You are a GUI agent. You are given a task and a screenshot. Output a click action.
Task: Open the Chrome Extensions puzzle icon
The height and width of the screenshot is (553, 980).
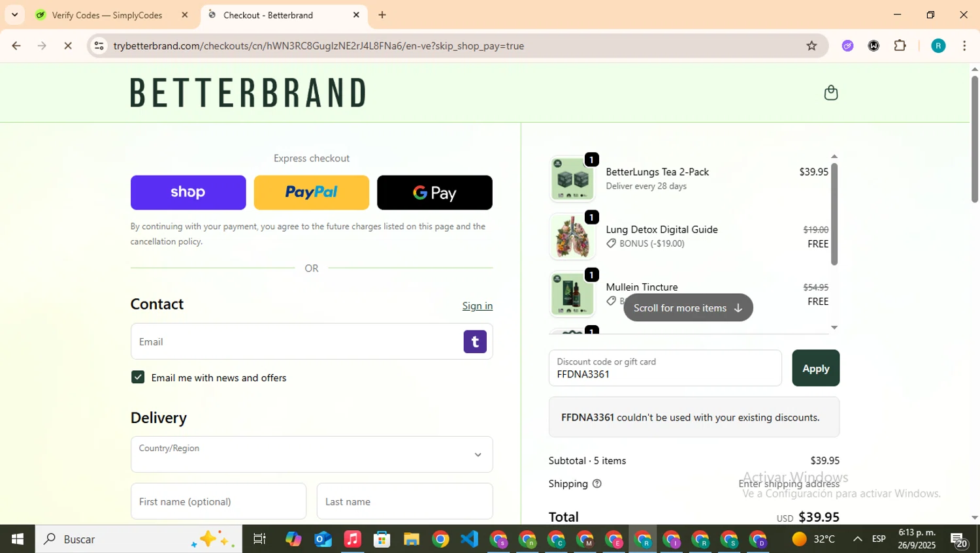pos(900,46)
